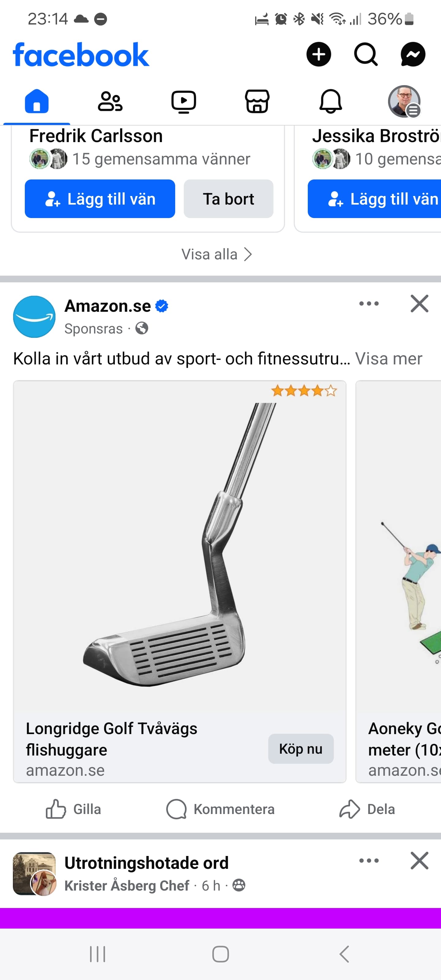Open the Messenger chat icon
This screenshot has width=441, height=980.
(413, 54)
